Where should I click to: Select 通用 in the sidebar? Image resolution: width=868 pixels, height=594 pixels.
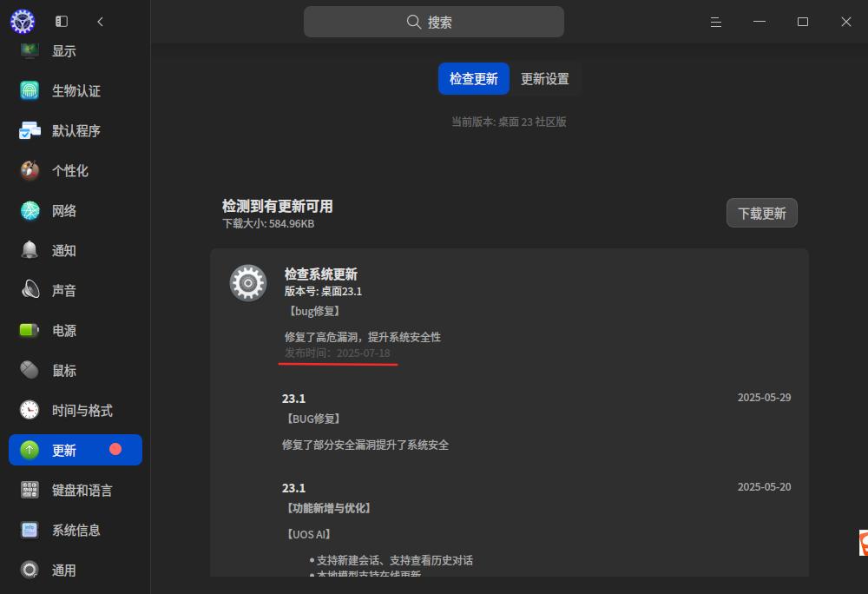tap(76, 570)
